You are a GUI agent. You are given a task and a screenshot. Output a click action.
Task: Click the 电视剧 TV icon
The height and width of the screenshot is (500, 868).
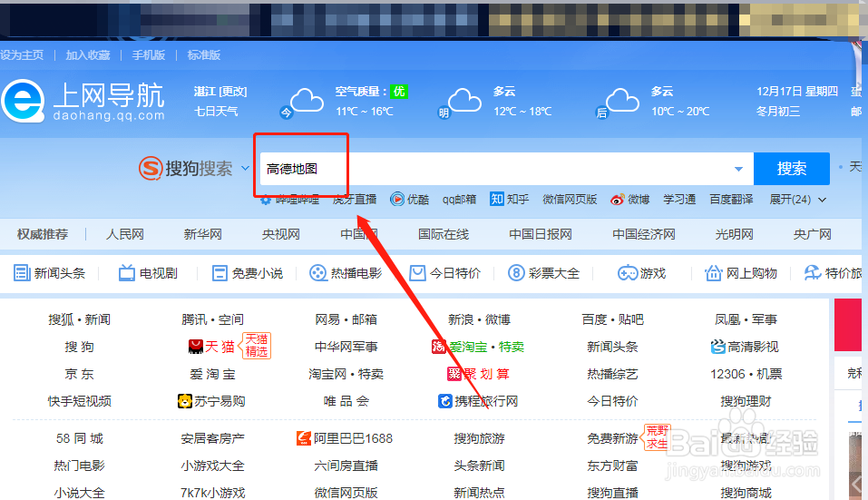(127, 272)
